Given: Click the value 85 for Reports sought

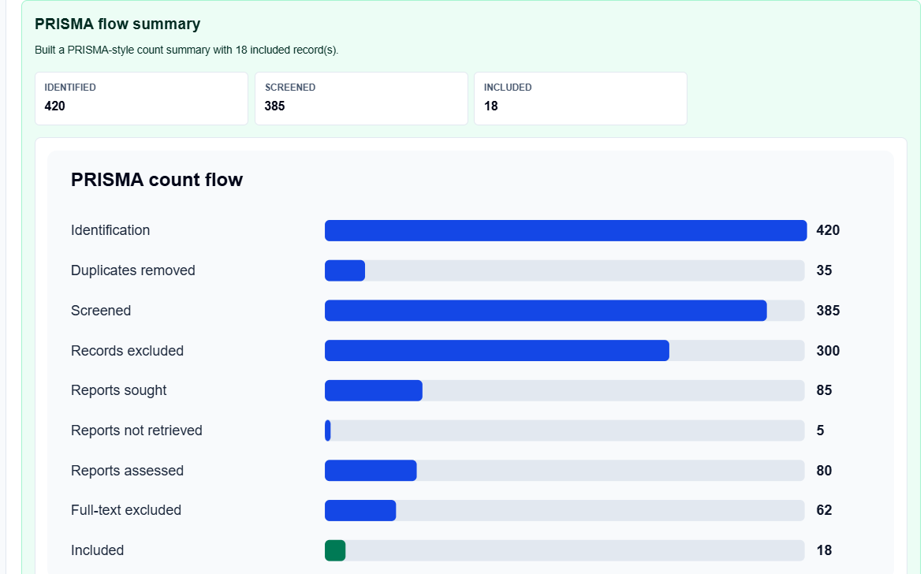Looking at the screenshot, I should (824, 390).
